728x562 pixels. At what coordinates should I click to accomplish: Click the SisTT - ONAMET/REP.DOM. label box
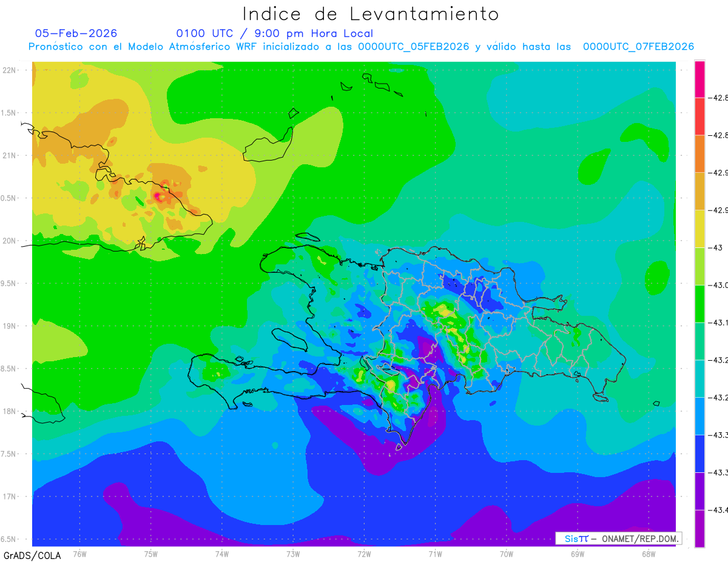(x=618, y=538)
